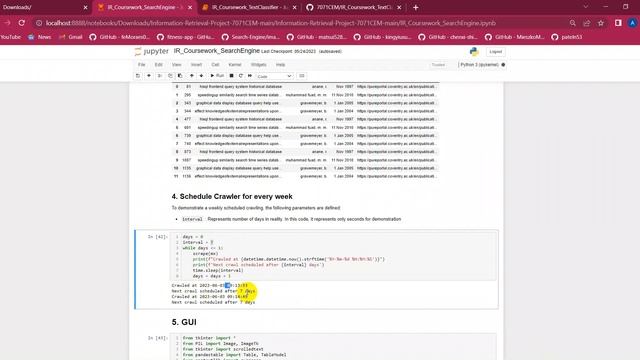Cut selected cells with scissors icon
Image resolution: width=640 pixels, height=360 pixels.
(160, 76)
